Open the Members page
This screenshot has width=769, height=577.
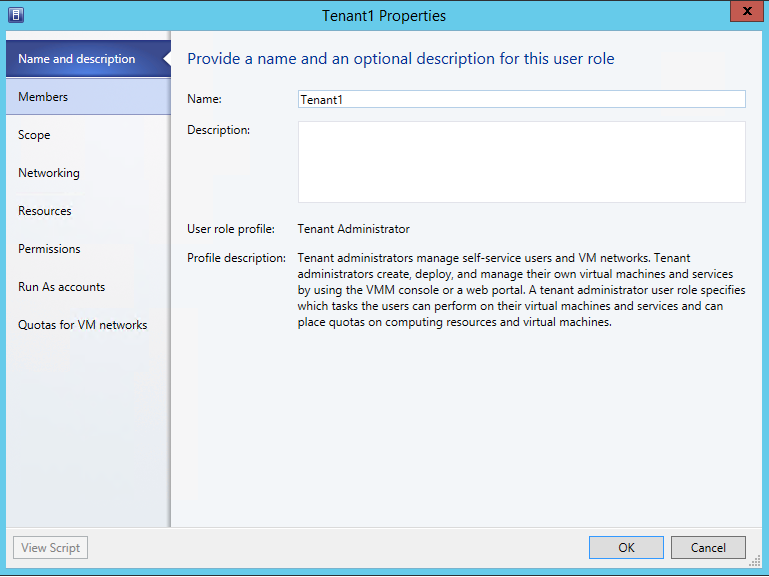click(43, 97)
